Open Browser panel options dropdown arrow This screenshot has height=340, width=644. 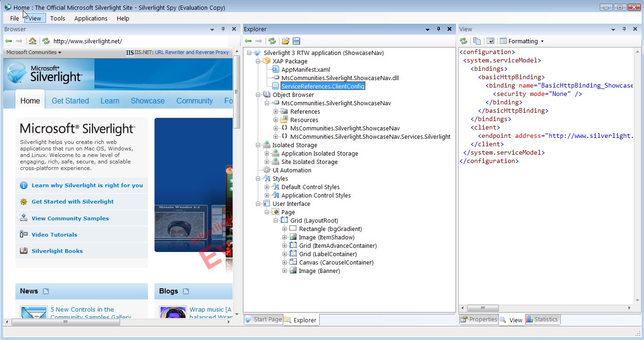212,29
